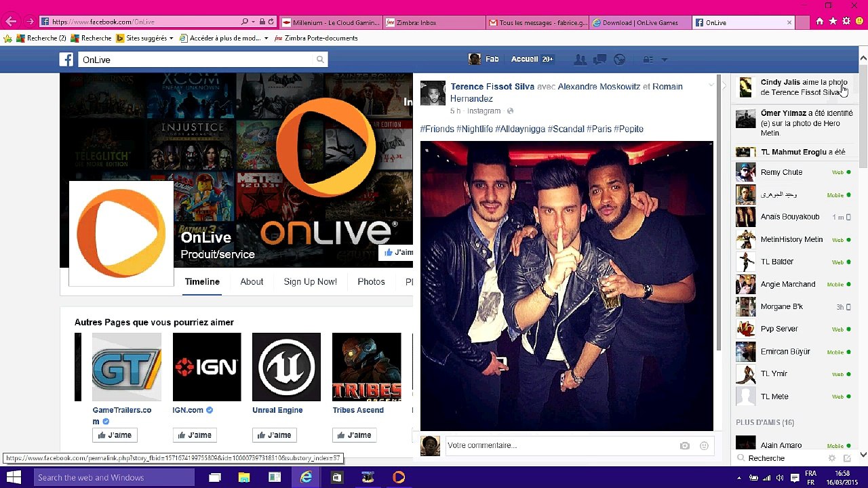The height and width of the screenshot is (488, 868).
Task: Click the search magnifier in Facebook search box
Action: [x=320, y=60]
